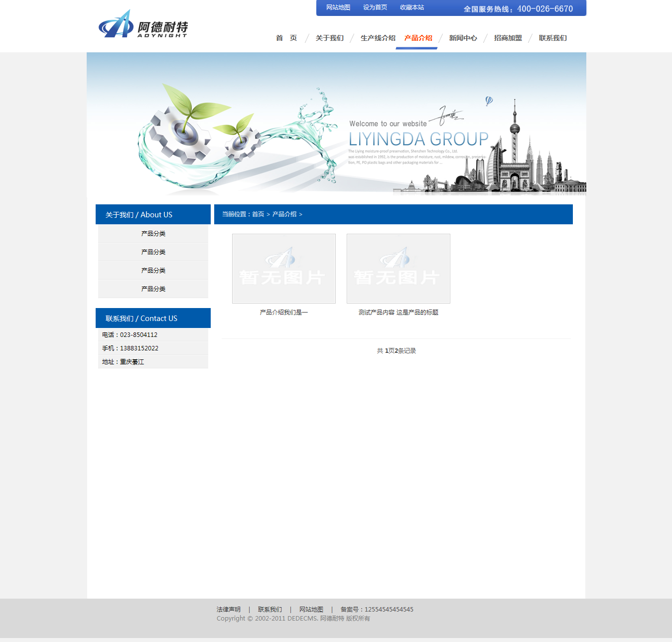Click the LIYINGDA GROUP banner image
This screenshot has width=672, height=642.
click(336, 124)
